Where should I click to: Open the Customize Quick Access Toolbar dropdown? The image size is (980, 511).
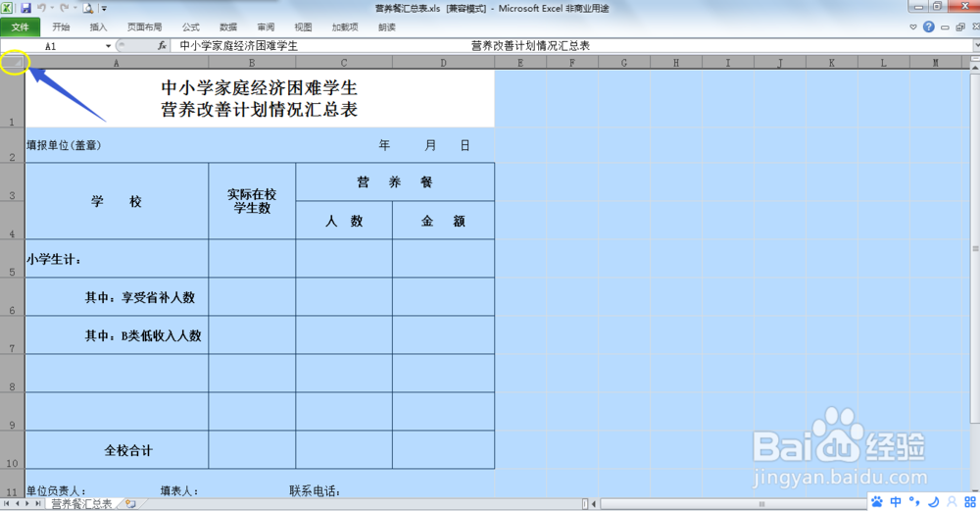coord(104,9)
